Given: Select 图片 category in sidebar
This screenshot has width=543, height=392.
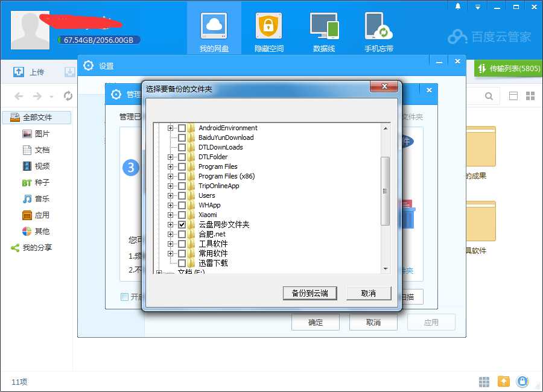Looking at the screenshot, I should [x=36, y=134].
